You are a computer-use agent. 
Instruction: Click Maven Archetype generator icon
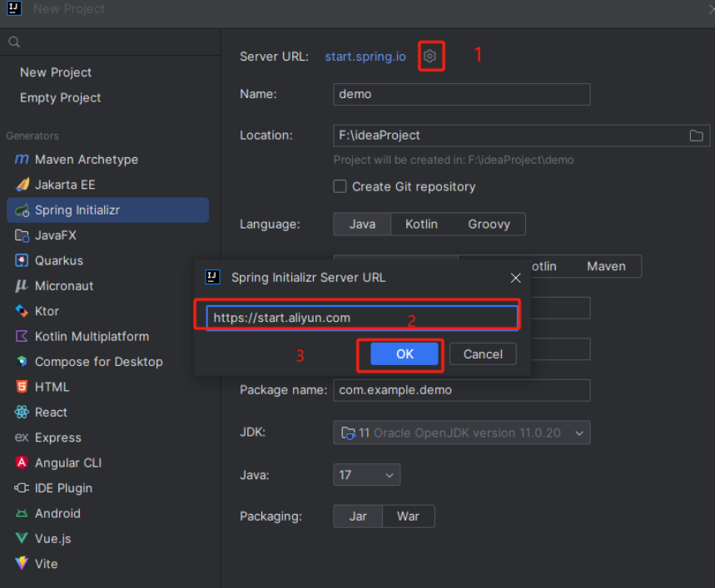[22, 160]
